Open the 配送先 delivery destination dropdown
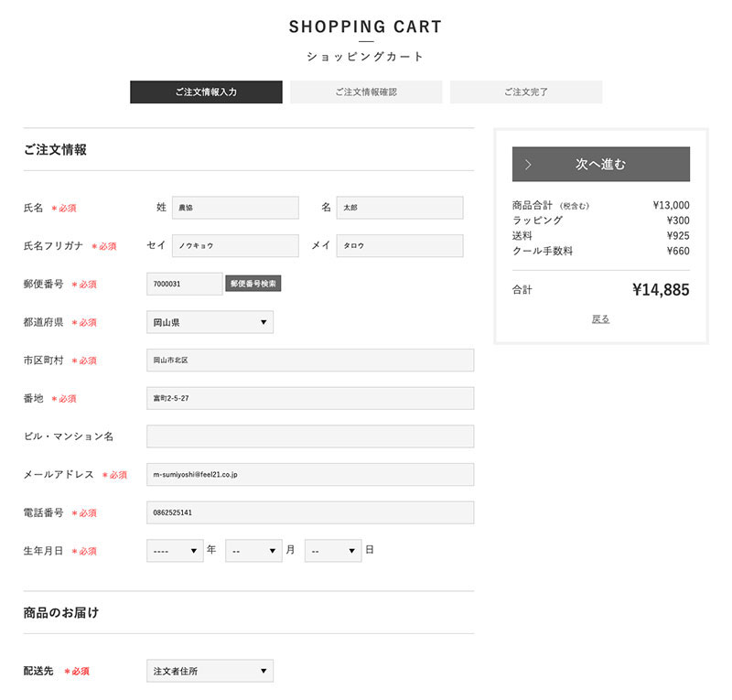The width and height of the screenshot is (732, 700). [x=210, y=671]
